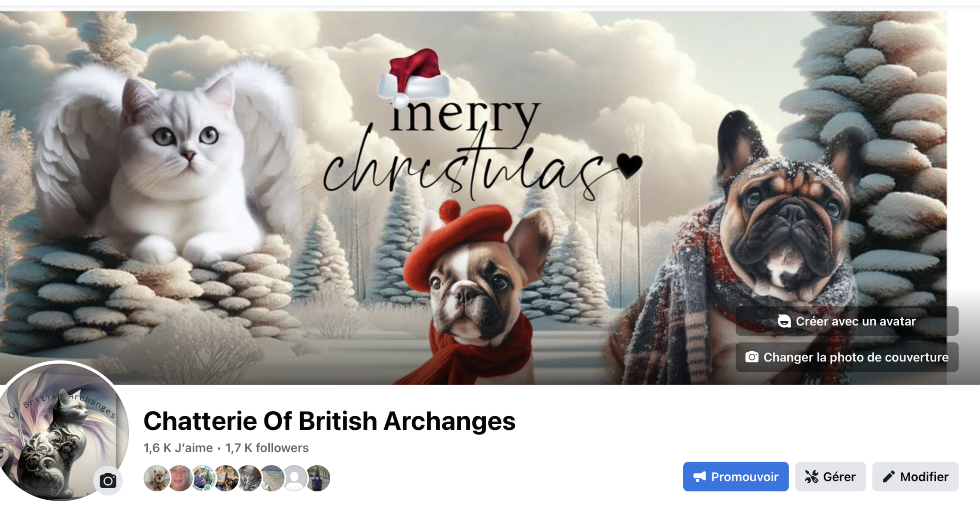This screenshot has height=511, width=980.
Task: Click the pencil icon in the Modifier button
Action: coord(889,477)
